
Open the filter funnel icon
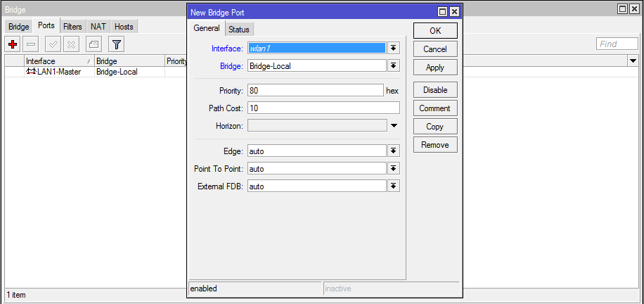[117, 44]
